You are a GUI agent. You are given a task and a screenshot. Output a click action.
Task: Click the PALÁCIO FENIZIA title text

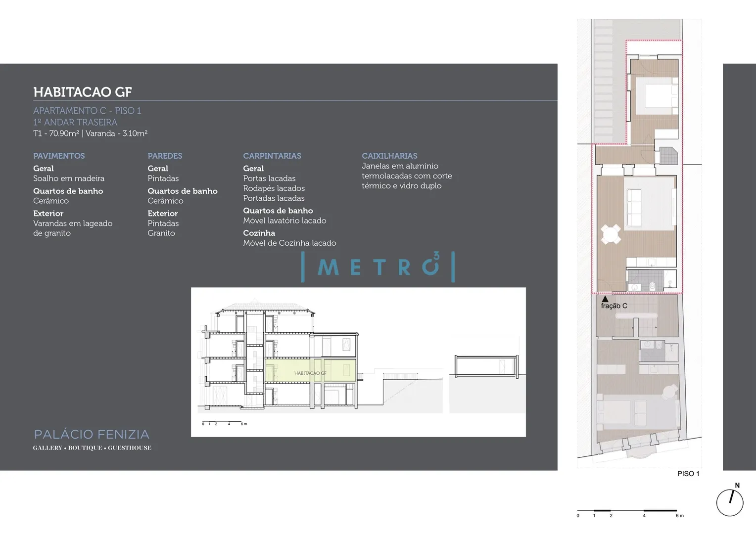(92, 435)
